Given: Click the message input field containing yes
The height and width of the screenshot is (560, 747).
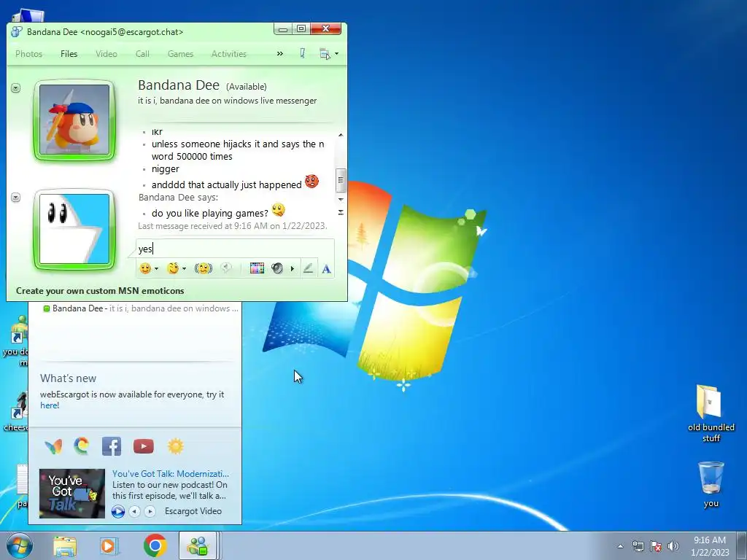Looking at the screenshot, I should 236,249.
